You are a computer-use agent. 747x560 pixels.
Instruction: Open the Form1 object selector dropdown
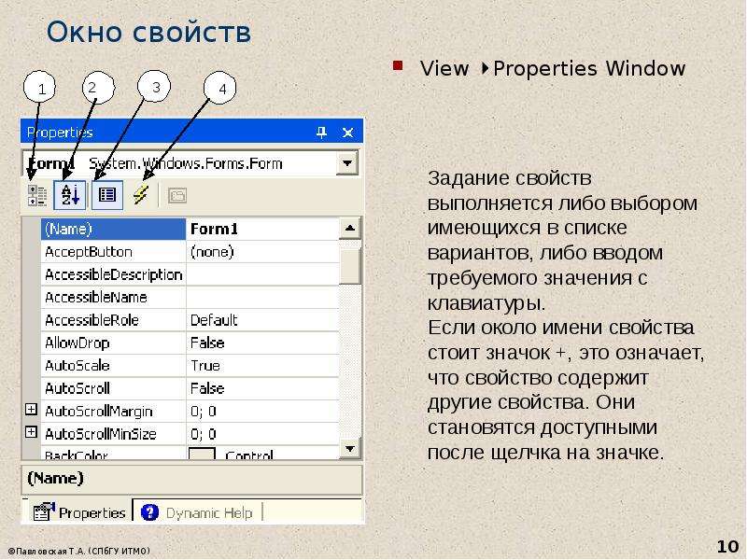point(347,163)
